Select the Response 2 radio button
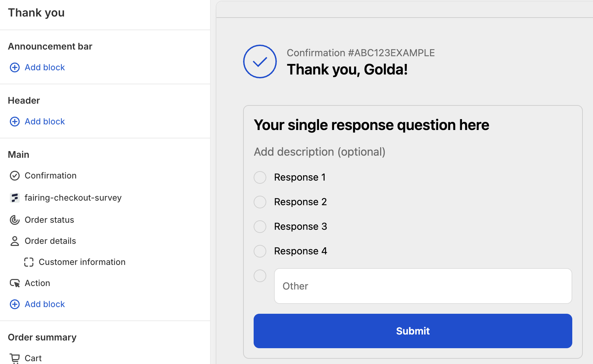The image size is (593, 364). pos(260,202)
